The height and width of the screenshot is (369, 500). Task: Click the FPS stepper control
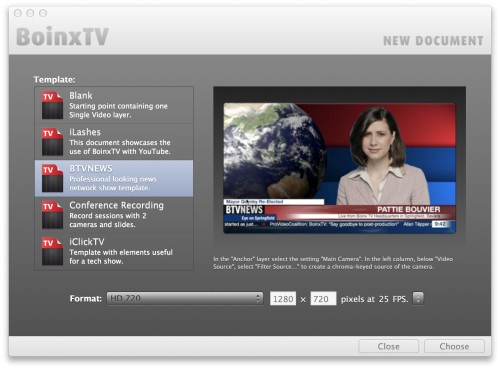pos(418,298)
